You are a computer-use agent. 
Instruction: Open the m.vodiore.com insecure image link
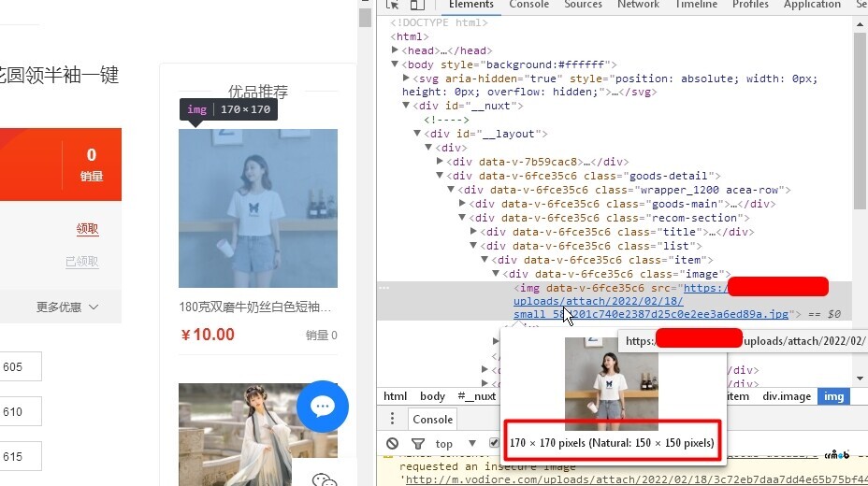click(637, 479)
